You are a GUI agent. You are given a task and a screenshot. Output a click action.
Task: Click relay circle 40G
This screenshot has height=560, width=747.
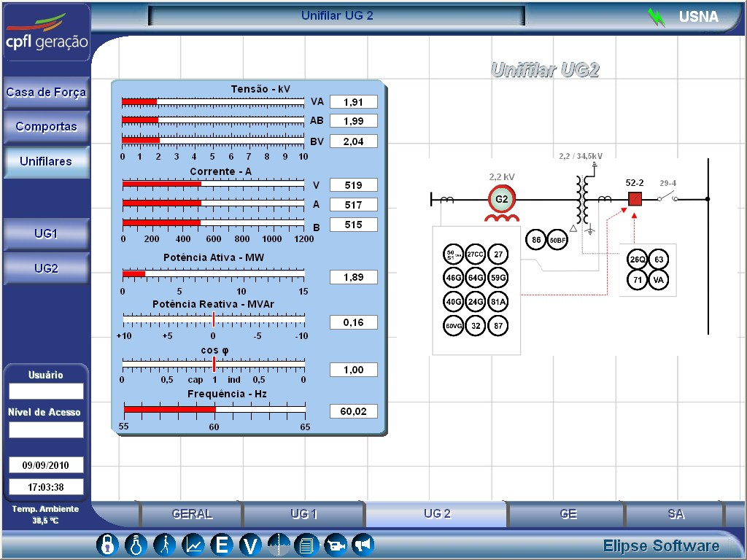pos(453,301)
